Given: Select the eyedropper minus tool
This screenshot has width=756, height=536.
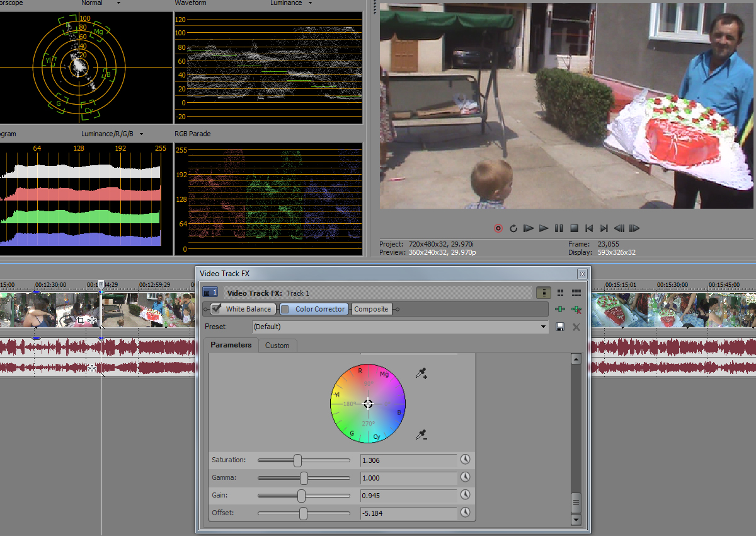Looking at the screenshot, I should click(x=421, y=434).
